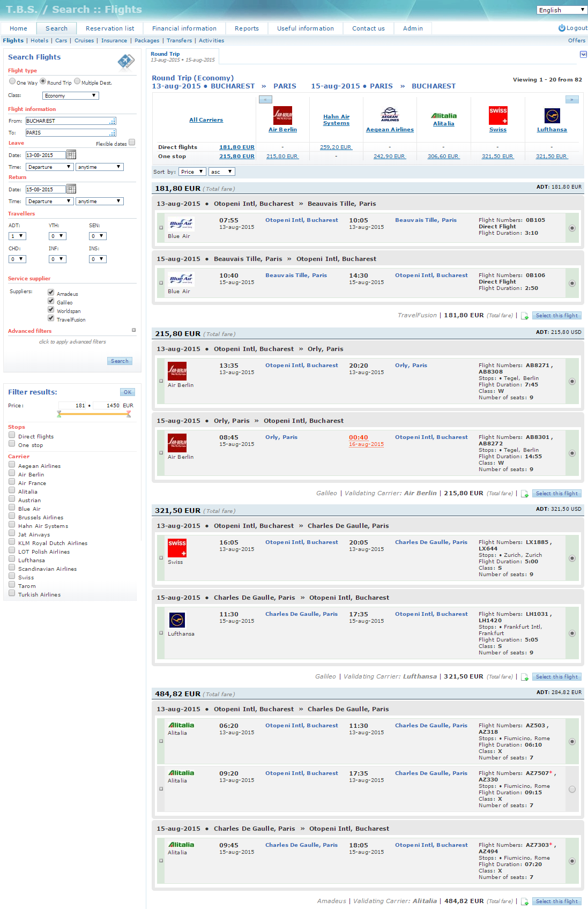Go to the Reservation list tab

(x=110, y=28)
